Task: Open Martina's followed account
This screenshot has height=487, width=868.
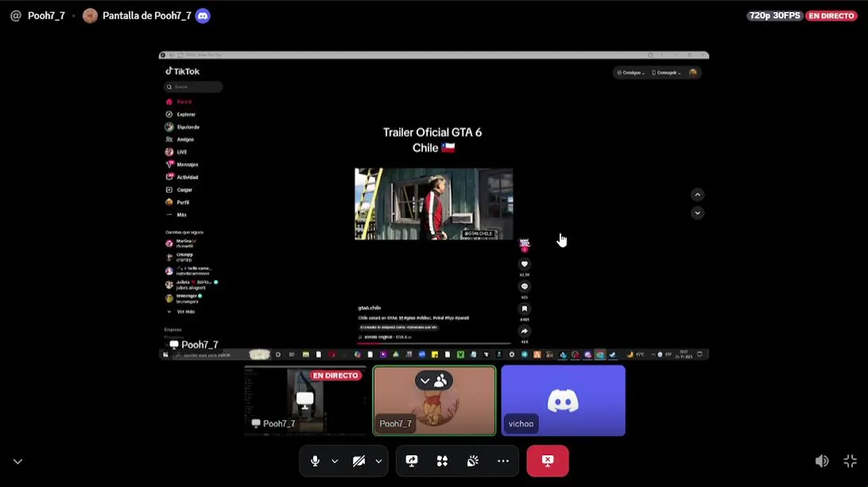Action: pos(181,243)
